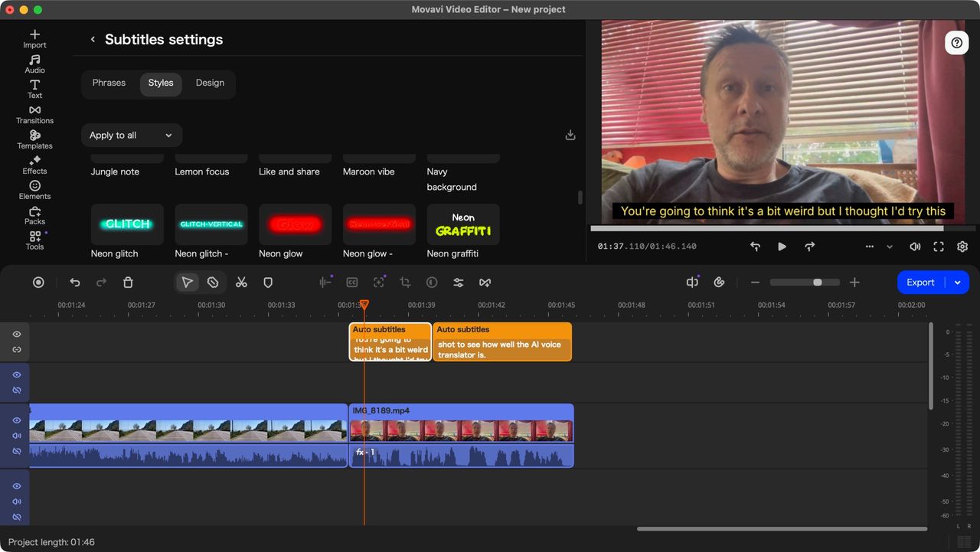The width and height of the screenshot is (980, 552).
Task: Open preview more options menu
Action: coord(869,247)
